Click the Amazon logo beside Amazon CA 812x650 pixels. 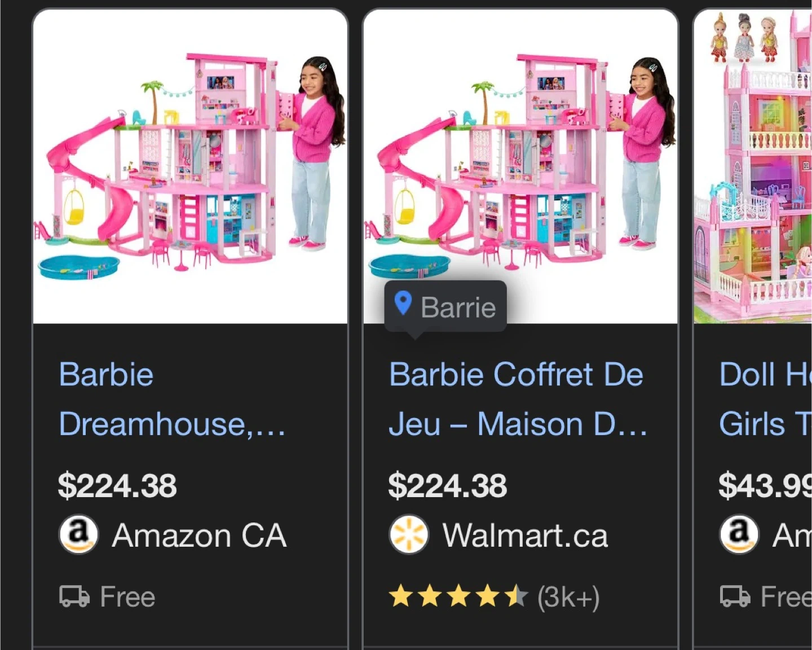pos(78,534)
